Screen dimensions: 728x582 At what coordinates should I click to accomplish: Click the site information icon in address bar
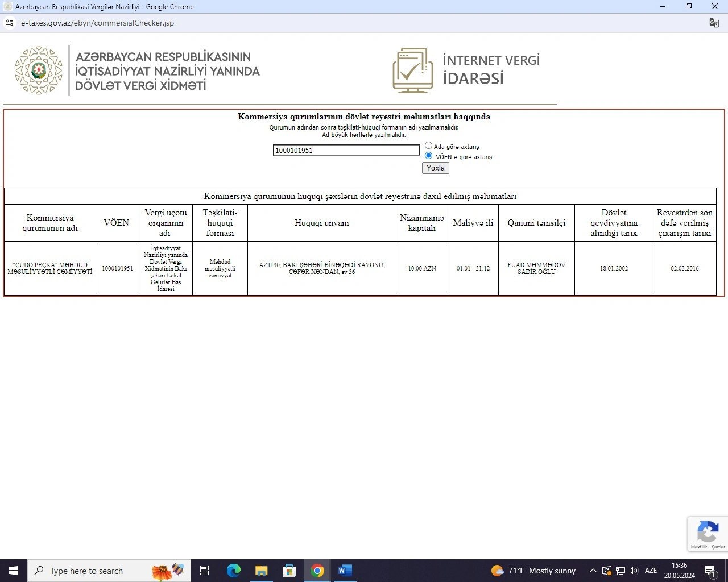coord(9,23)
